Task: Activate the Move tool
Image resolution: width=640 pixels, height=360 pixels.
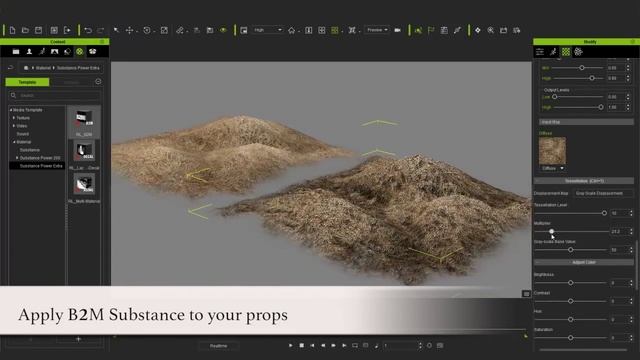Action: 129,30
